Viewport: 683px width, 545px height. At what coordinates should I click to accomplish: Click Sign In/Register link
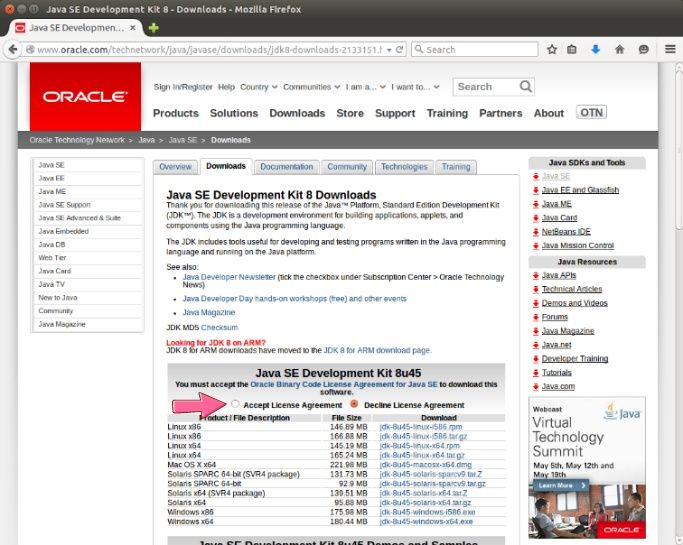point(183,87)
